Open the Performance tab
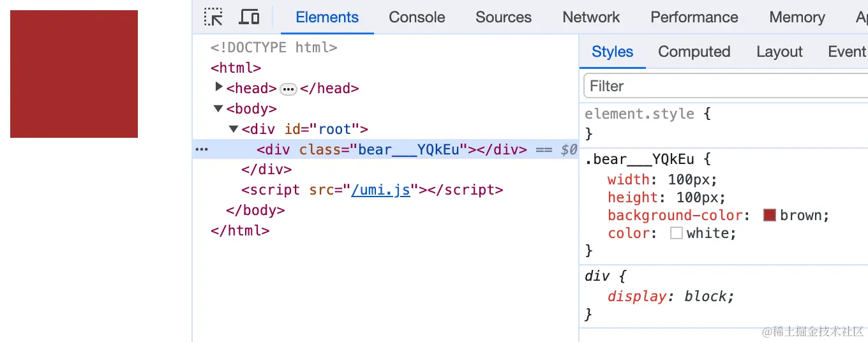Image resolution: width=868 pixels, height=342 pixels. 694,17
